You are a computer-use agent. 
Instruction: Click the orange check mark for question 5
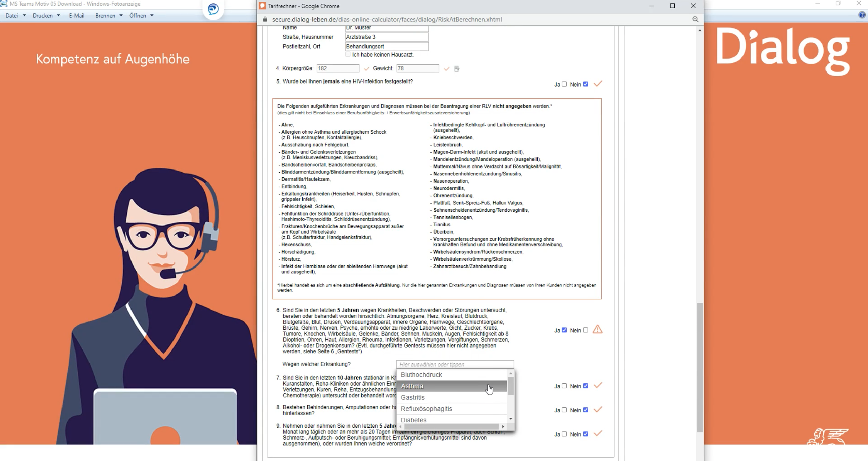(x=598, y=83)
